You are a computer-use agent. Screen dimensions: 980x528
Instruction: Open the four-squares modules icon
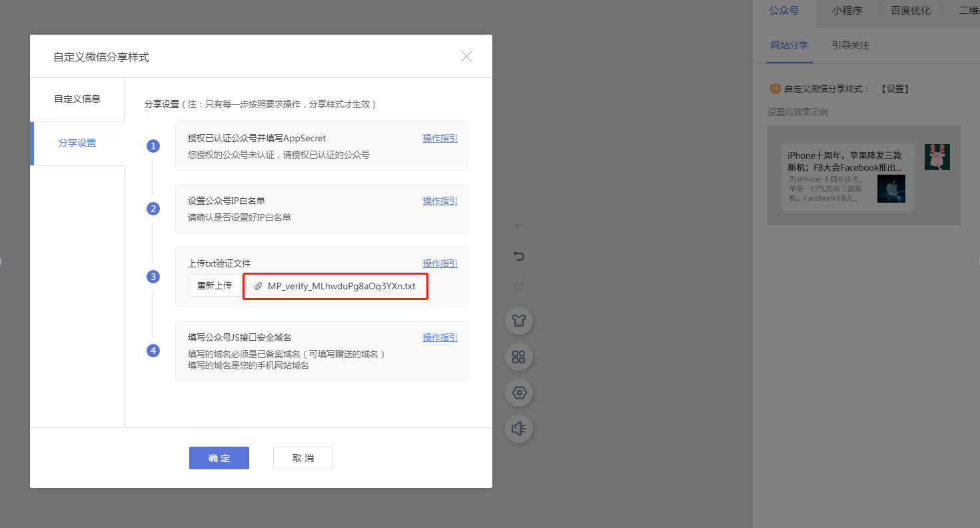tap(519, 357)
